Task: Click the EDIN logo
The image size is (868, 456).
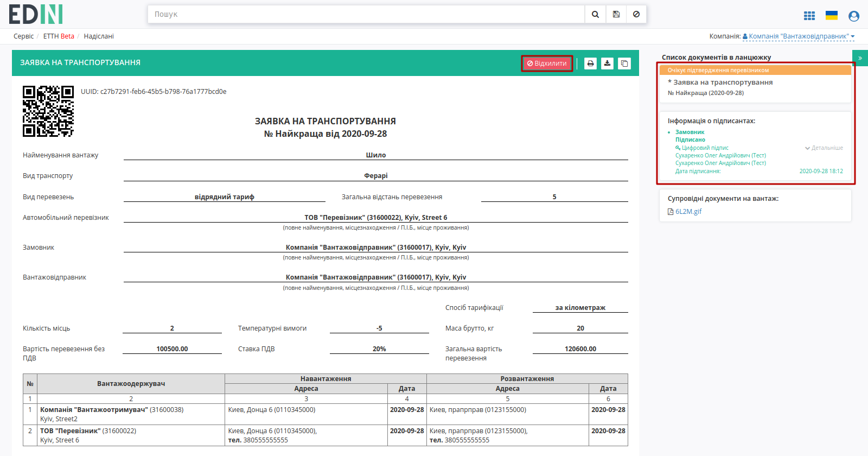Action: [x=36, y=14]
